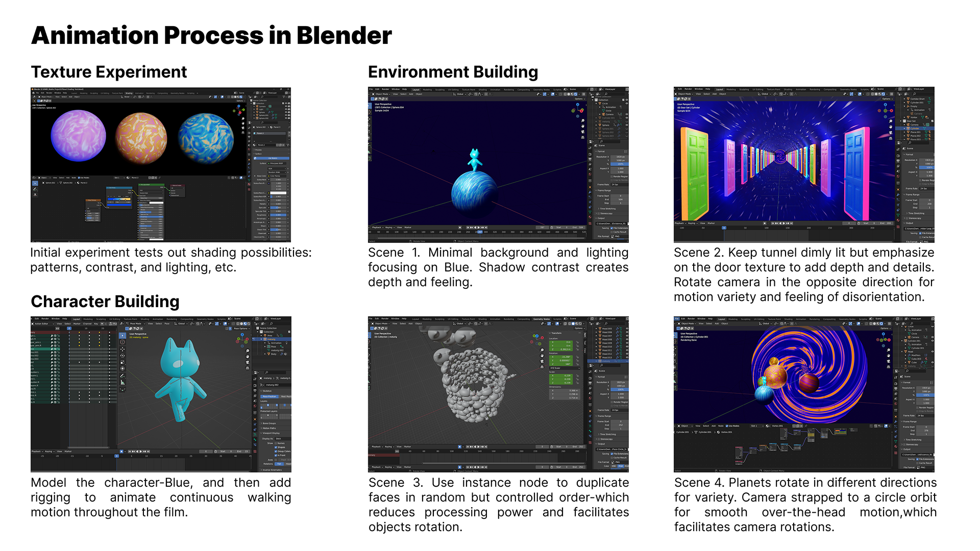Open the Options dropdown in Scene 1 viewport

click(580, 99)
